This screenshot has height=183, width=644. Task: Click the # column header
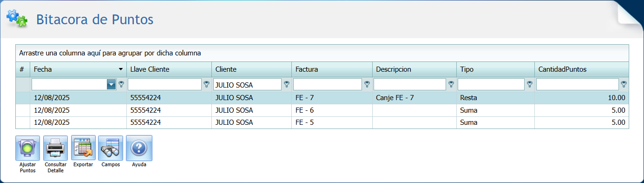coord(23,69)
